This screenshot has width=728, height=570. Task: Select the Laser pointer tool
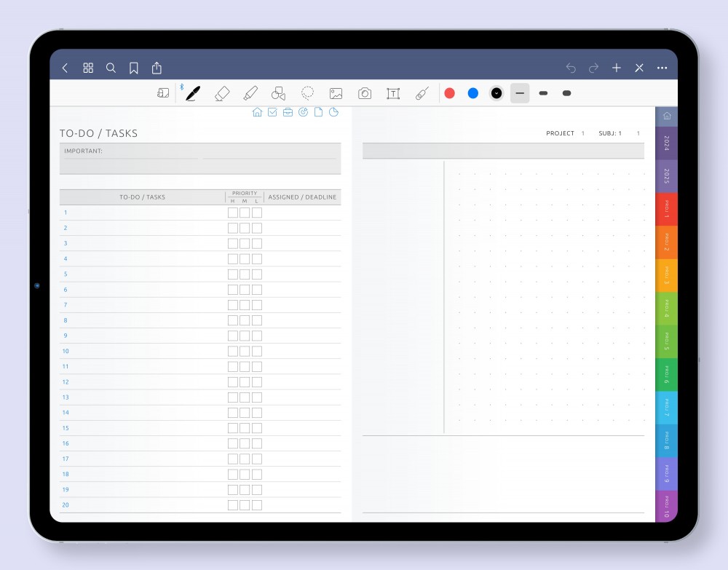click(422, 93)
